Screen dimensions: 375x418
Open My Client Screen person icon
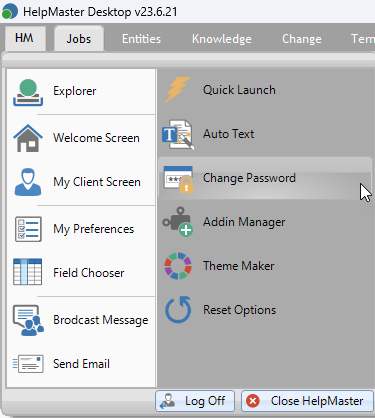28,182
